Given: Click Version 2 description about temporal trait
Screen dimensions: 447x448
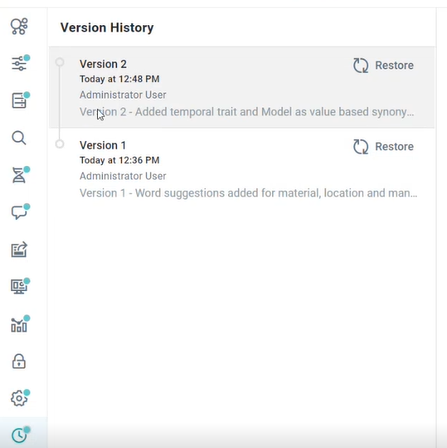Looking at the screenshot, I should click(247, 112).
